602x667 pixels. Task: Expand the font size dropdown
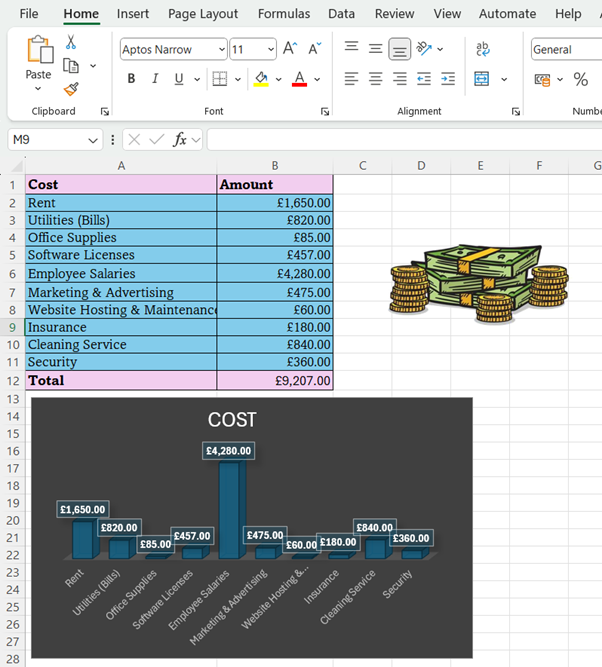[x=270, y=50]
